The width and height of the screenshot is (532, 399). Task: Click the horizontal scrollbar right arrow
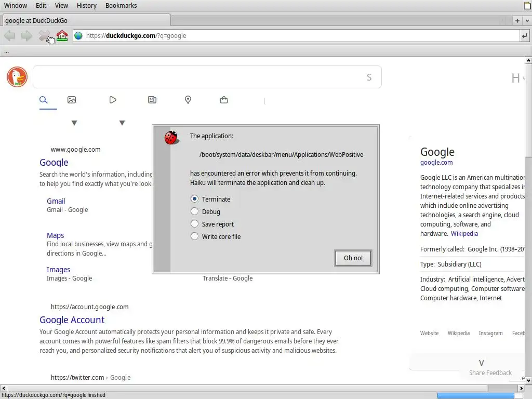click(522, 388)
